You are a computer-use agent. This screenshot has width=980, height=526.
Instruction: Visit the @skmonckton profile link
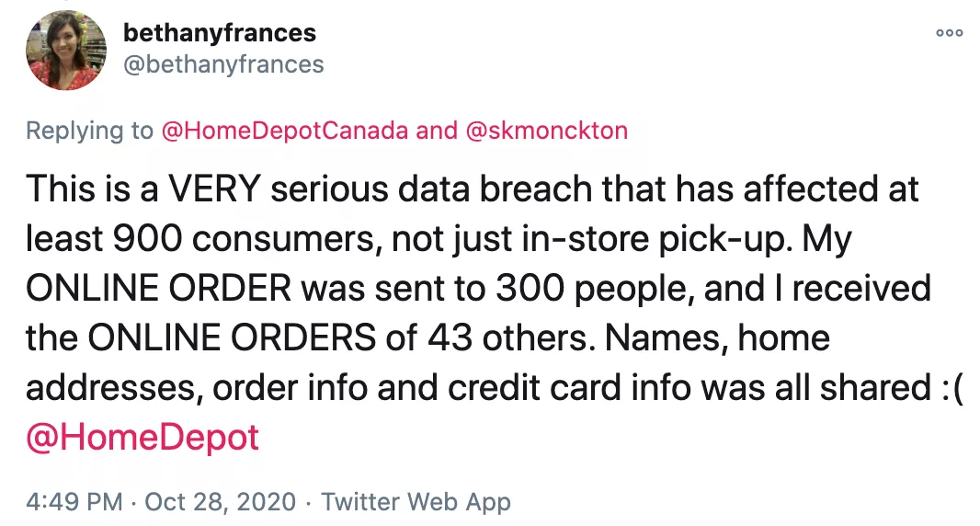click(x=547, y=131)
